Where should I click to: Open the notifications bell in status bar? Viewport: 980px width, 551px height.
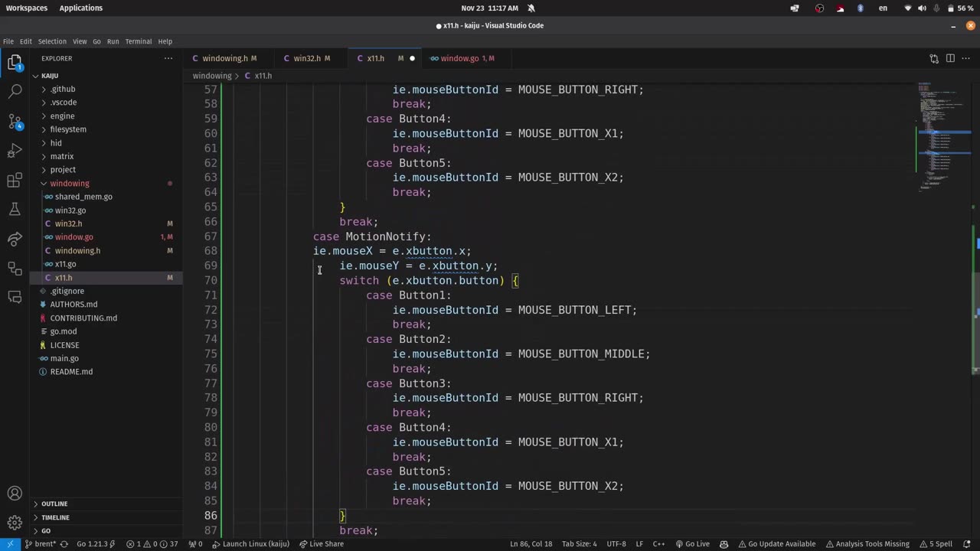[967, 544]
